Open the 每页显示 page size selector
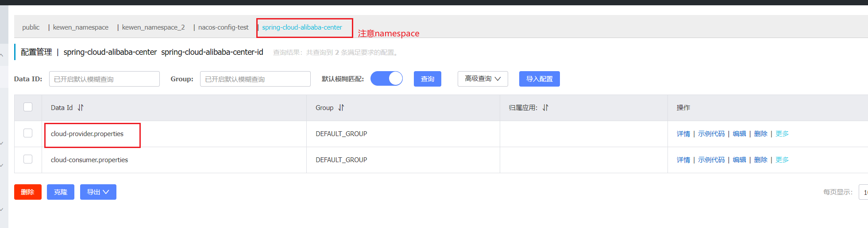This screenshot has height=228, width=868. (863, 192)
